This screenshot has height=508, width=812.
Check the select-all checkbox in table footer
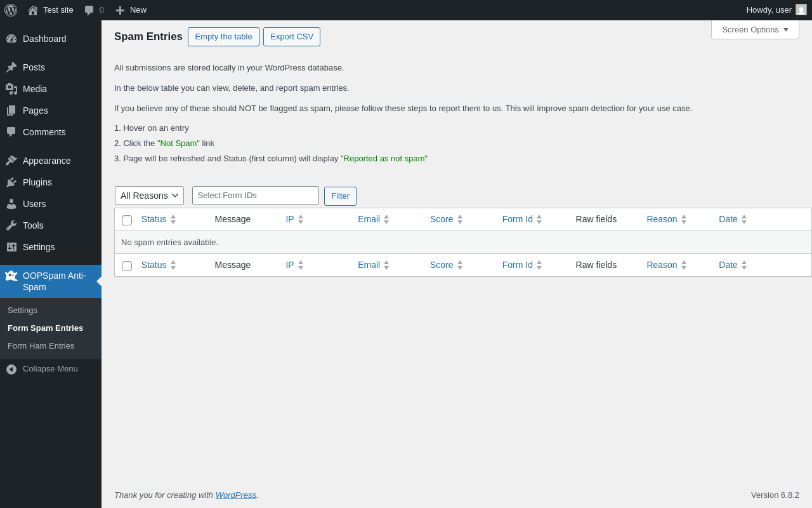(127, 265)
